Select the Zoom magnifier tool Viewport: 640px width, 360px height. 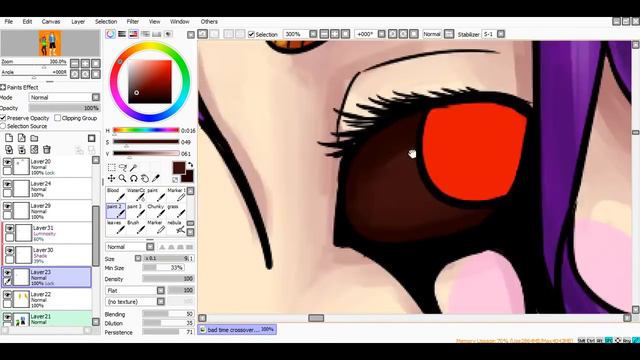click(x=122, y=178)
